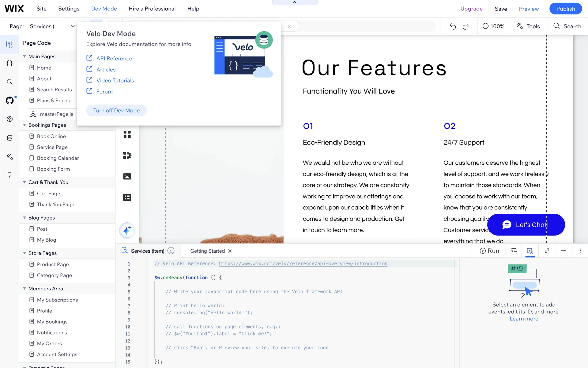Viewport: 588px width, 368px height.
Task: Click the 100% zoom control
Action: point(493,26)
